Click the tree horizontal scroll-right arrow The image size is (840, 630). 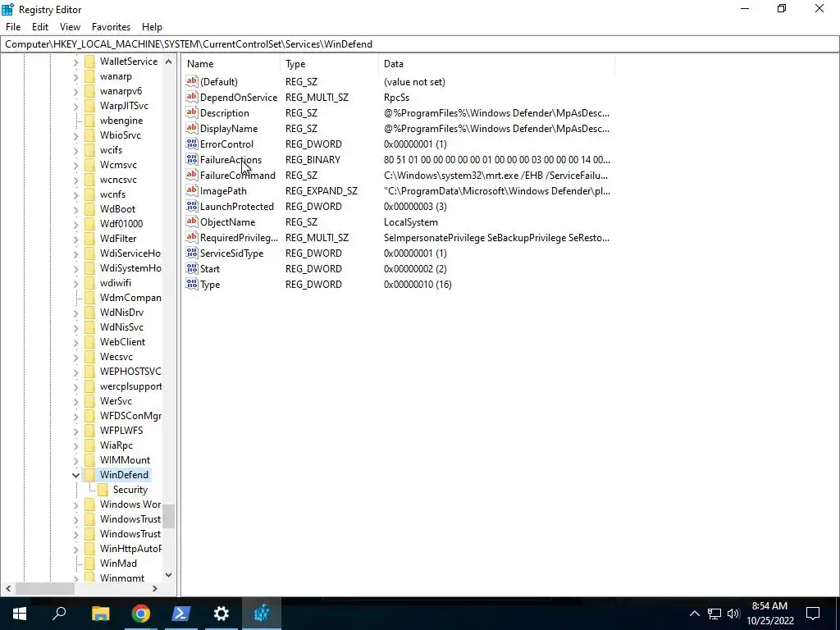[x=155, y=588]
